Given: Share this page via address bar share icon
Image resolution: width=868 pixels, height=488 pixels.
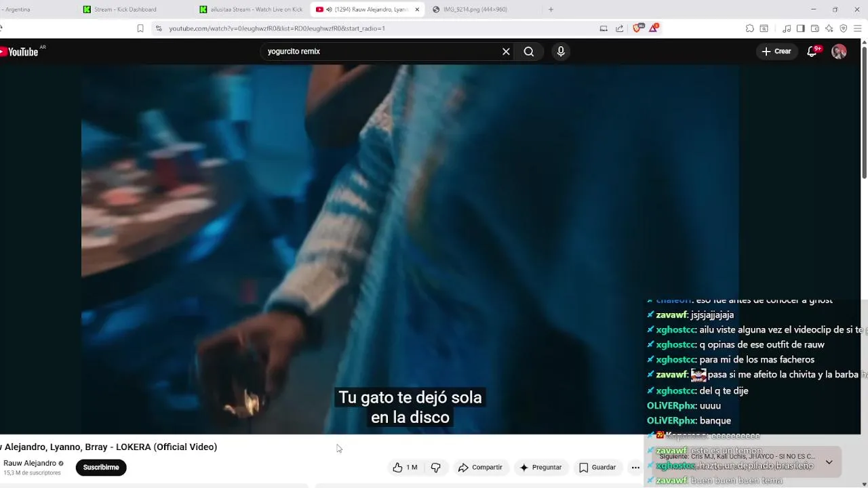Looking at the screenshot, I should click(x=619, y=28).
